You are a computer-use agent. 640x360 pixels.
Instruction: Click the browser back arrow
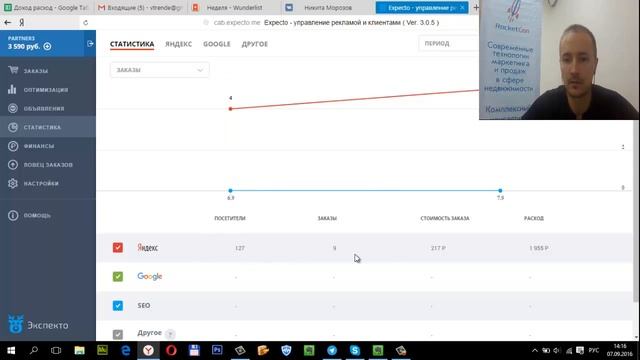point(7,22)
